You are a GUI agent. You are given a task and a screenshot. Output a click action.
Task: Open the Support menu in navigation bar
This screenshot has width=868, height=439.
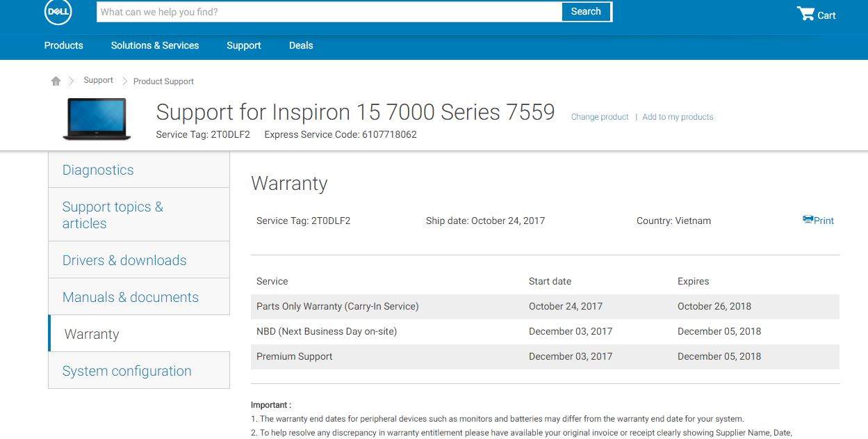tap(244, 45)
